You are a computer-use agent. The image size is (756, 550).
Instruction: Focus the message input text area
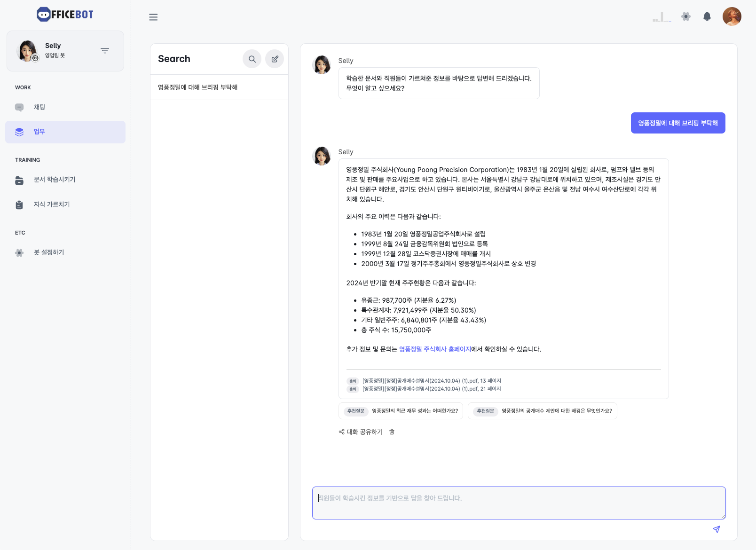tap(519, 503)
